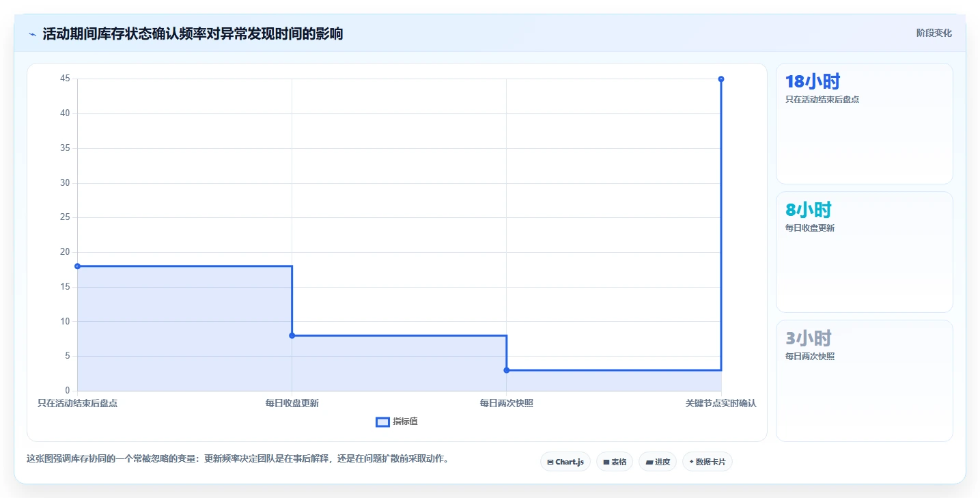Viewport: 980px width, 498px height.
Task: Click the y-axis value 45
Action: tap(65, 79)
